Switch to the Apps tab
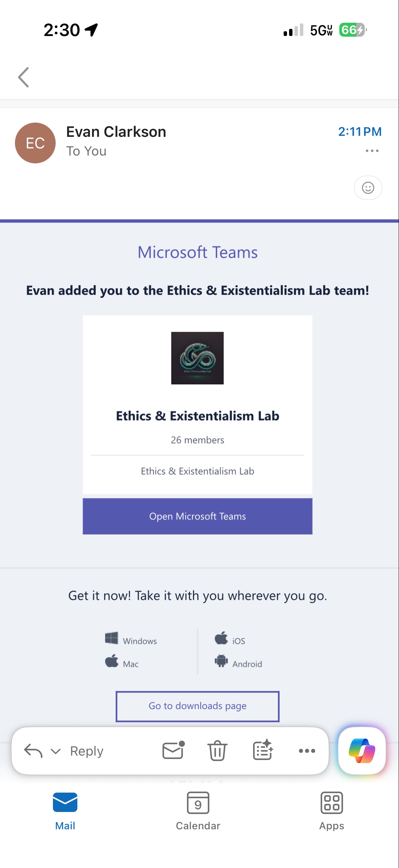The width and height of the screenshot is (399, 868). 331,811
